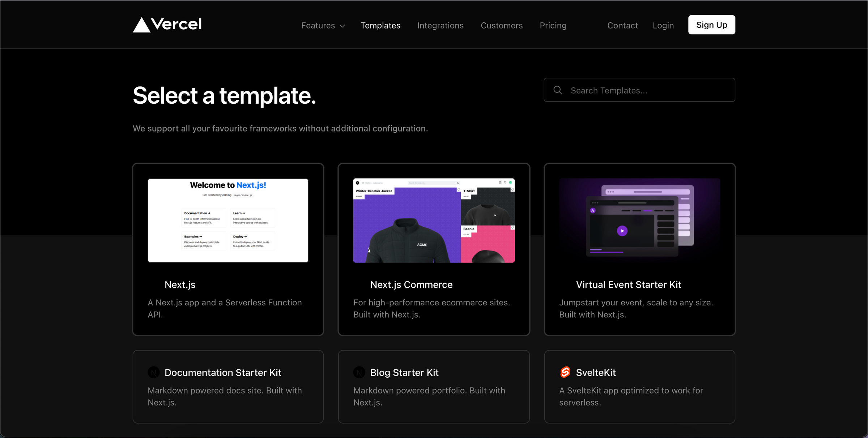
Task: Click the magnifier icon in Search Templates bar
Action: (x=558, y=90)
